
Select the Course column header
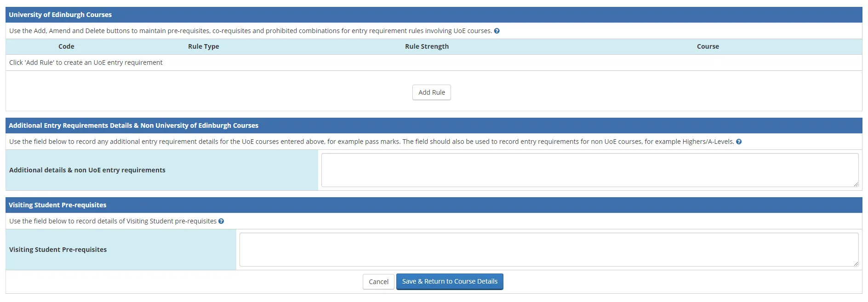pos(708,46)
